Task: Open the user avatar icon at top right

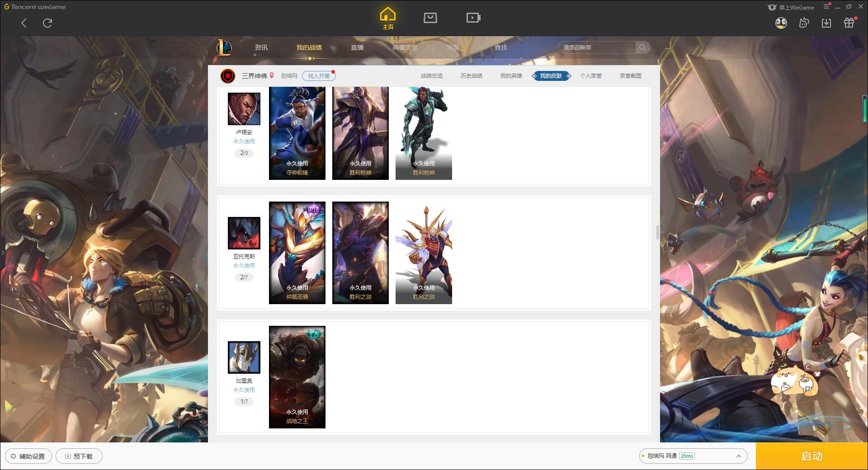Action: 781,23
